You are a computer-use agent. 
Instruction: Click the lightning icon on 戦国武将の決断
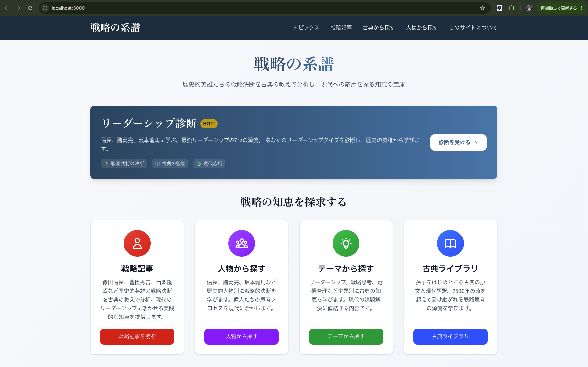click(106, 164)
